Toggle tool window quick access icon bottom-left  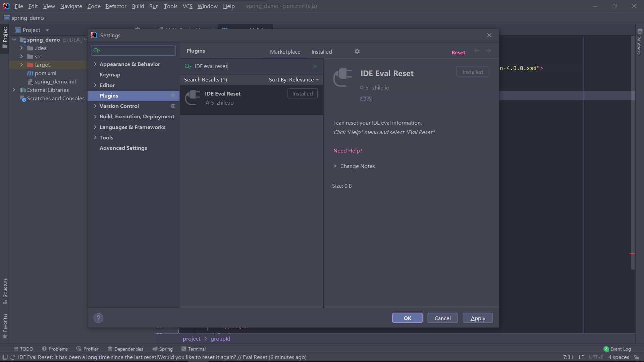pos(5,357)
